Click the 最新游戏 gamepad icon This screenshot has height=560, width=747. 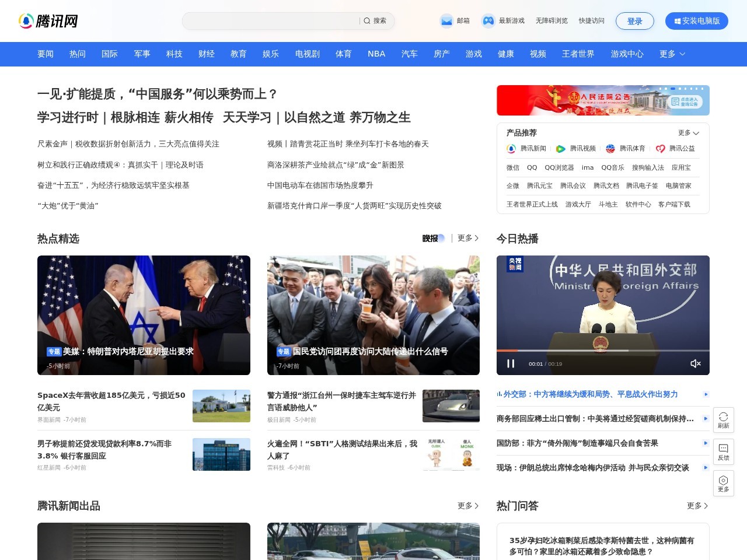click(x=488, y=21)
